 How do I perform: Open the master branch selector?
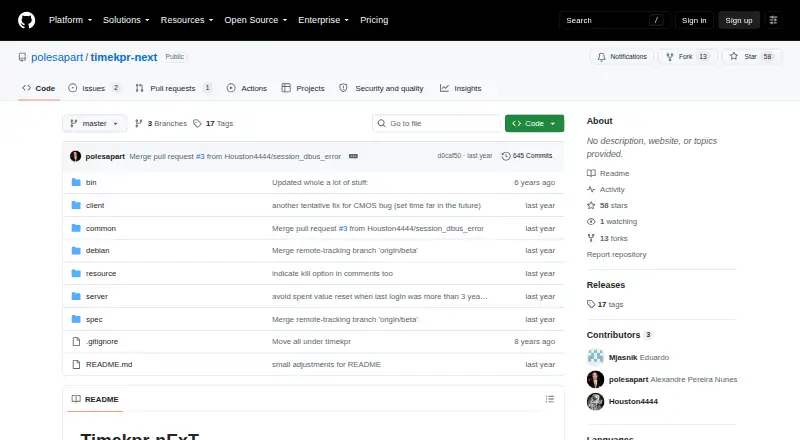(94, 124)
